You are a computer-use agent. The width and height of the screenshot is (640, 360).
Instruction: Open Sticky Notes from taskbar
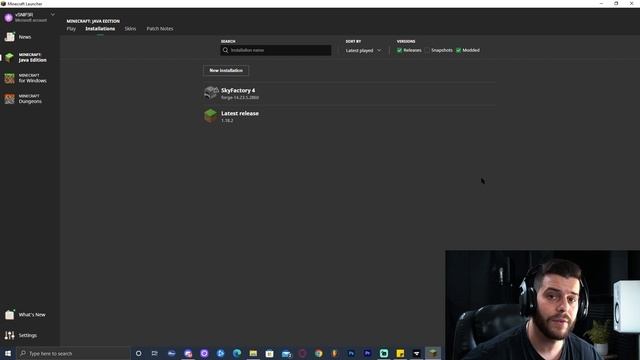[400, 353]
